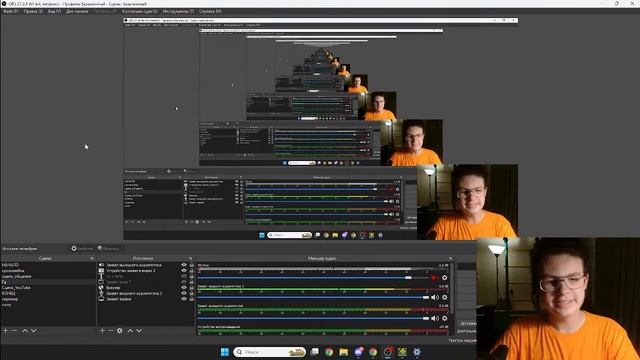
Task: Open the Док-панели menu
Action: (77, 11)
